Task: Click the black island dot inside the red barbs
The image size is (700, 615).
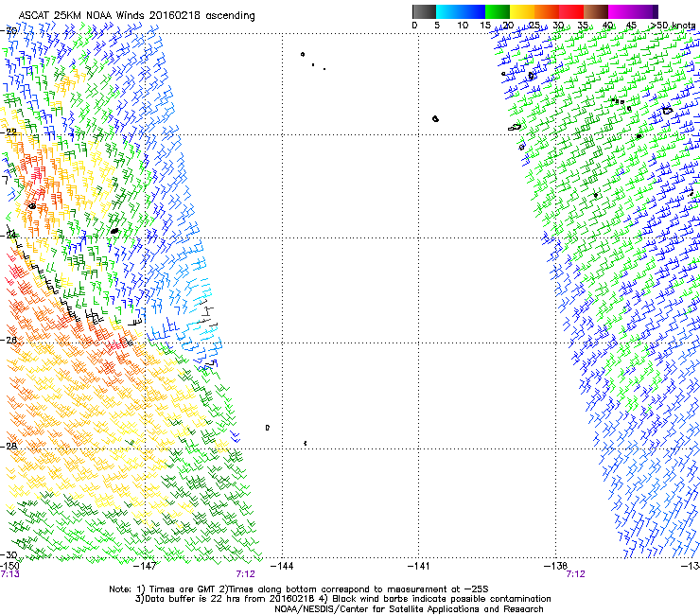Action: click(x=32, y=206)
